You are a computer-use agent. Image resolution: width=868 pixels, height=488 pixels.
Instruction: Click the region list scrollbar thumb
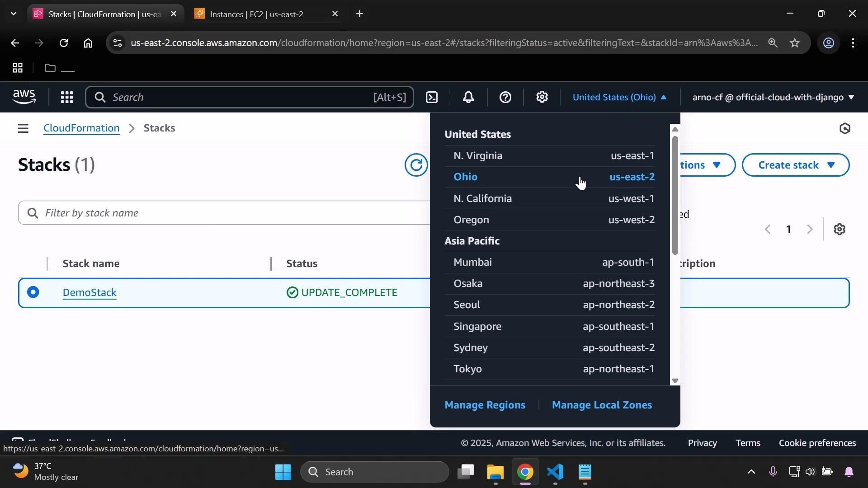coord(675,195)
